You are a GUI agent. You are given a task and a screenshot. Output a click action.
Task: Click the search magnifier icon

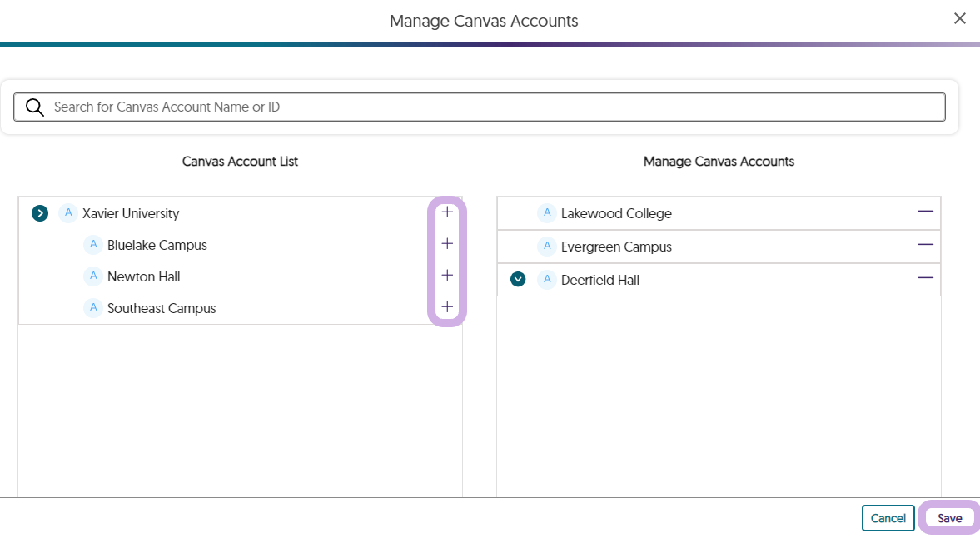pos(34,107)
